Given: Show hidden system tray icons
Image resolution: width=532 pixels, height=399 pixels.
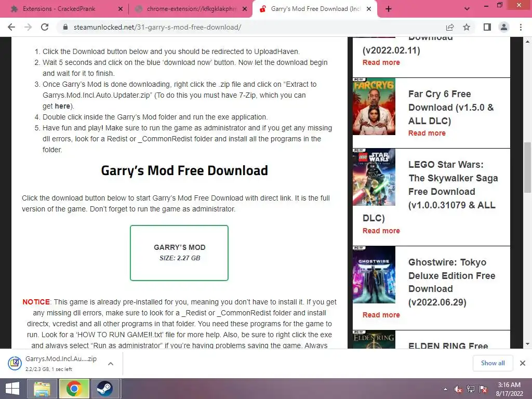Looking at the screenshot, I should (445, 389).
